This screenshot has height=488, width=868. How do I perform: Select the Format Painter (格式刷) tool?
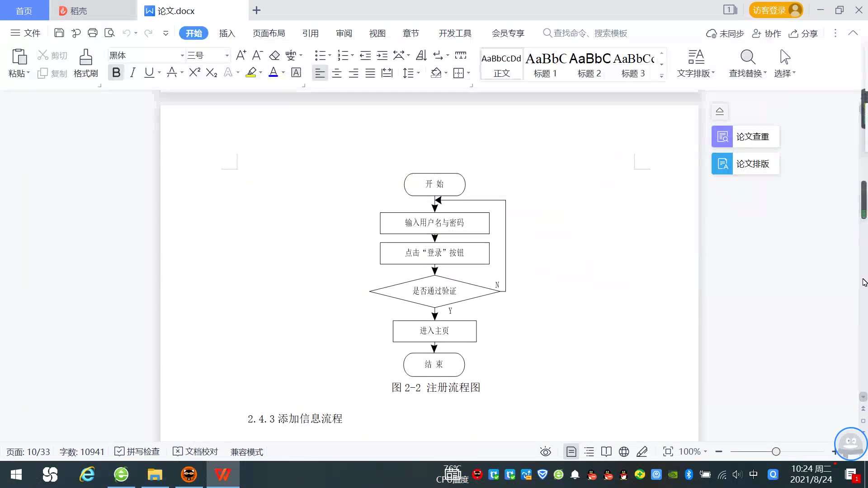85,63
